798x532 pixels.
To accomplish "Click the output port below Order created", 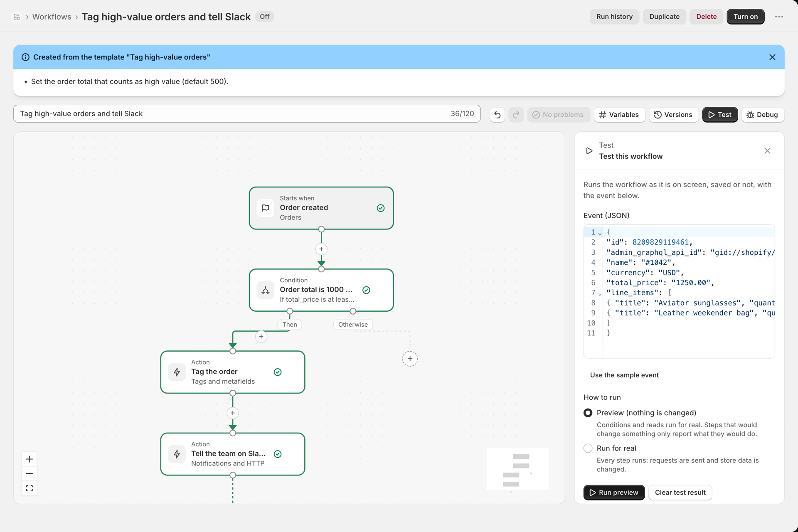I will click(321, 229).
